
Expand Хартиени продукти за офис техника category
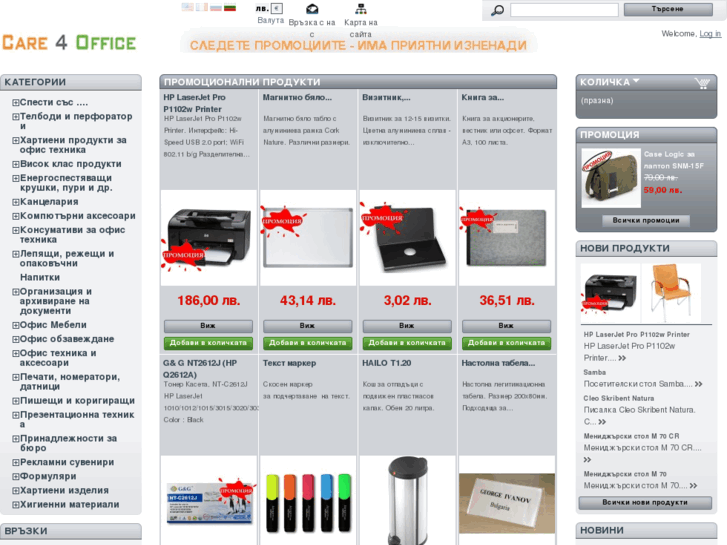point(16,141)
